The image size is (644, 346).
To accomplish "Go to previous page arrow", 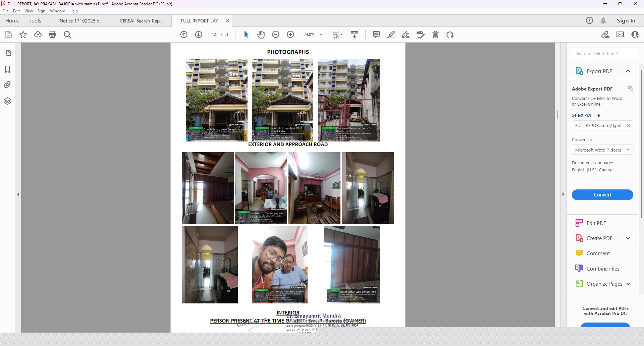I will point(184,35).
